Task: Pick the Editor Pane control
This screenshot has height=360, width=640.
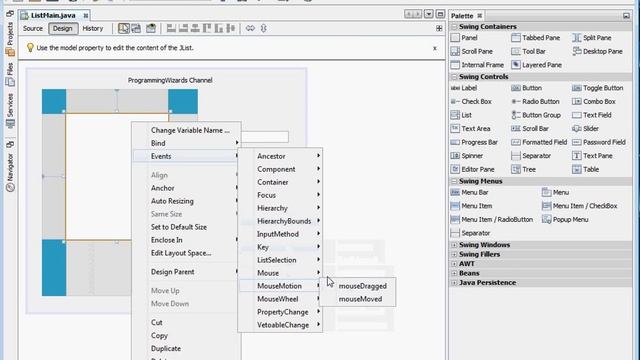Action: pyautogui.click(x=473, y=169)
